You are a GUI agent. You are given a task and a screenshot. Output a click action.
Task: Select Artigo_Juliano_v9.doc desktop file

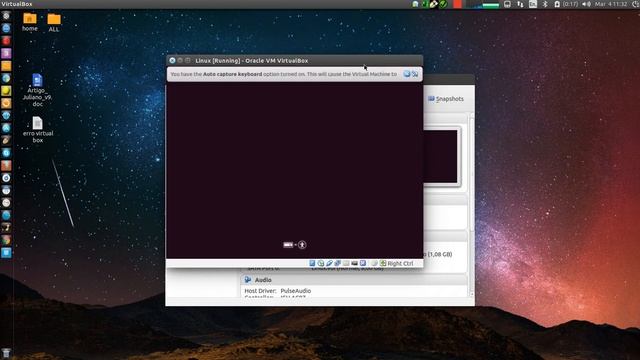tap(37, 90)
